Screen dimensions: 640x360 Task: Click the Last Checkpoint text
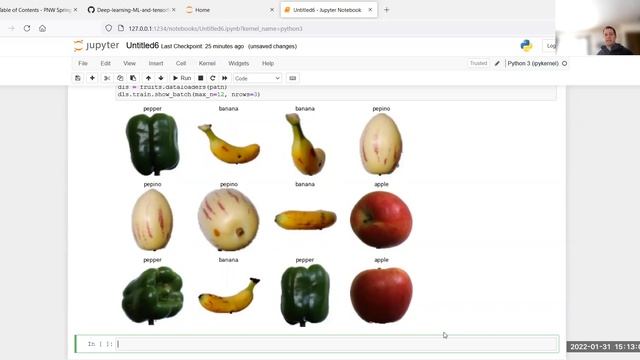pos(202,47)
